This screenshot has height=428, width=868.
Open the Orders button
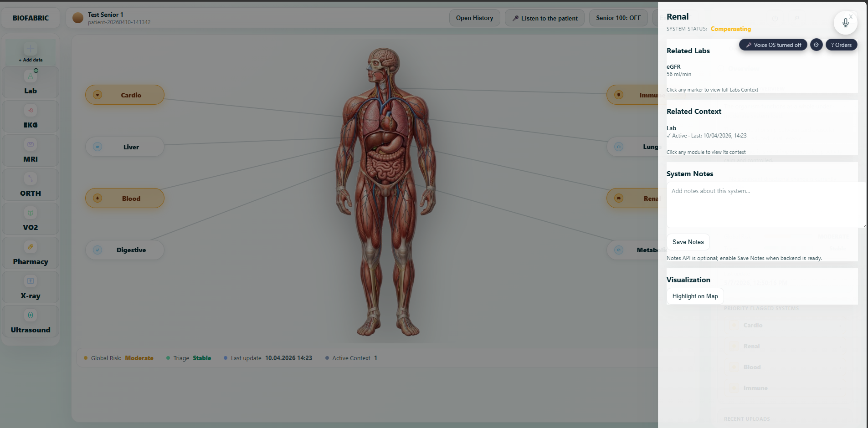[841, 45]
